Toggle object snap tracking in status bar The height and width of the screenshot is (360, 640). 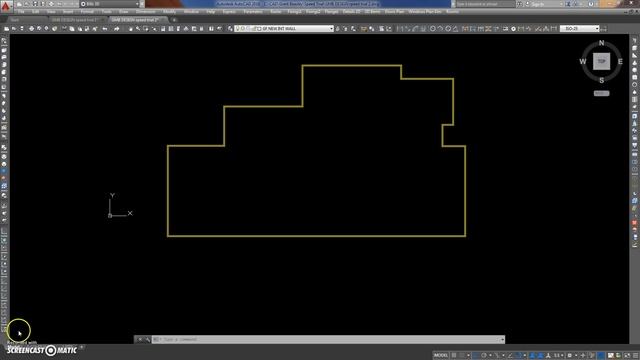pyautogui.click(x=510, y=356)
